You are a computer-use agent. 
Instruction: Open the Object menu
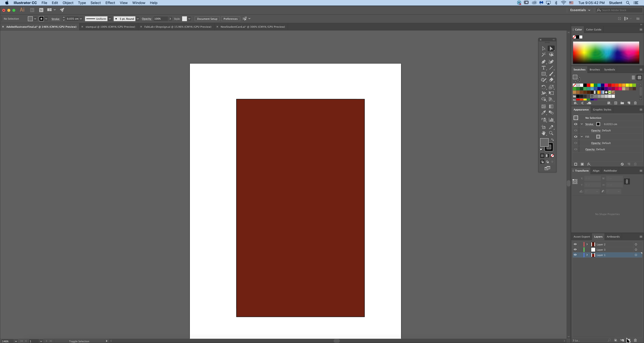pos(68,3)
